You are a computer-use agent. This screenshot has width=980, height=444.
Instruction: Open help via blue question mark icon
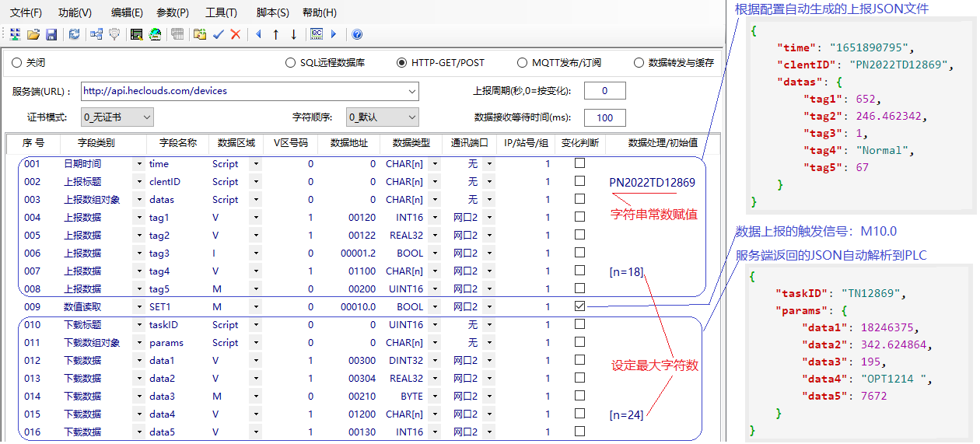[x=357, y=34]
